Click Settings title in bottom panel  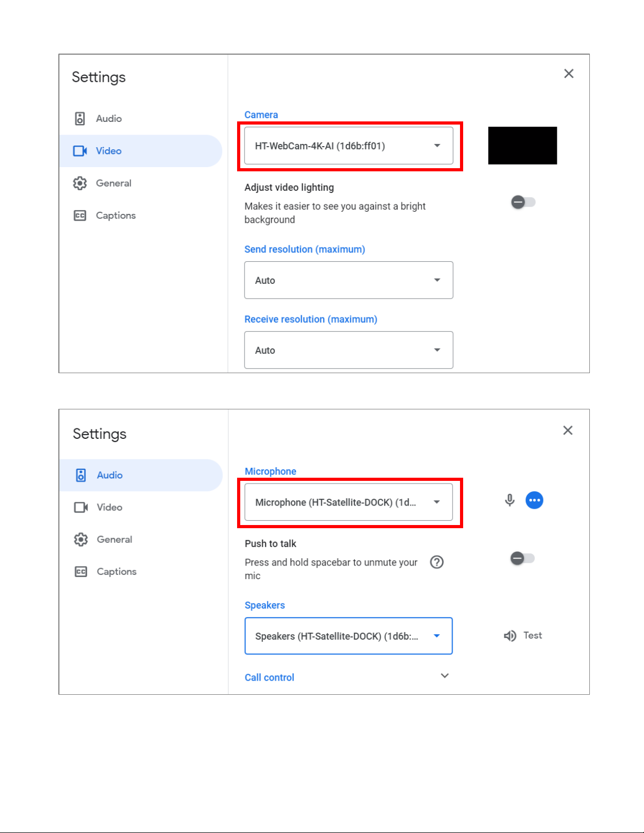(100, 434)
